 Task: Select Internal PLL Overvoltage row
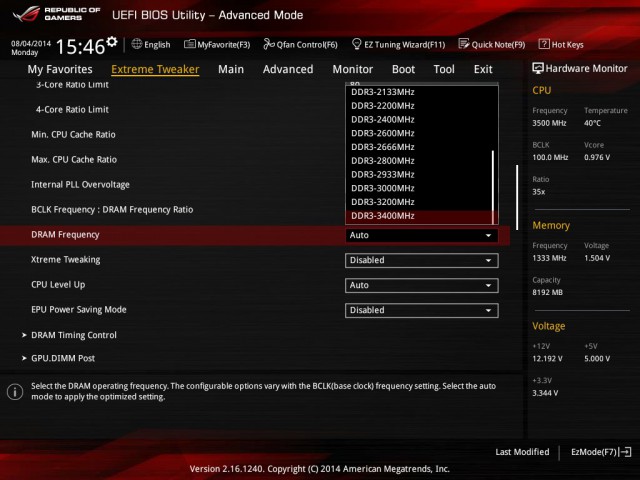pos(80,184)
